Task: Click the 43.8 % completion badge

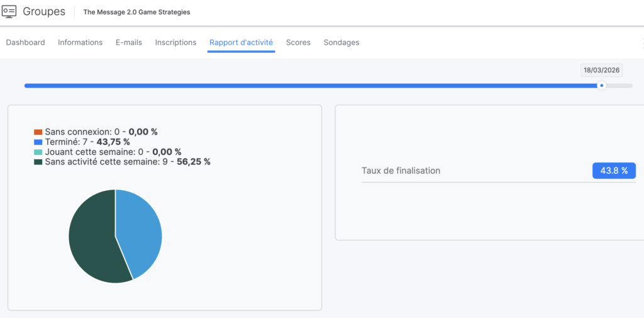Action: click(x=614, y=171)
